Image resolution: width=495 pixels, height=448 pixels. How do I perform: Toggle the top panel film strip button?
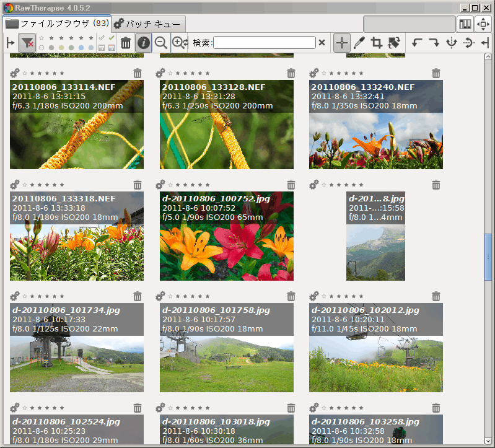coord(465,24)
